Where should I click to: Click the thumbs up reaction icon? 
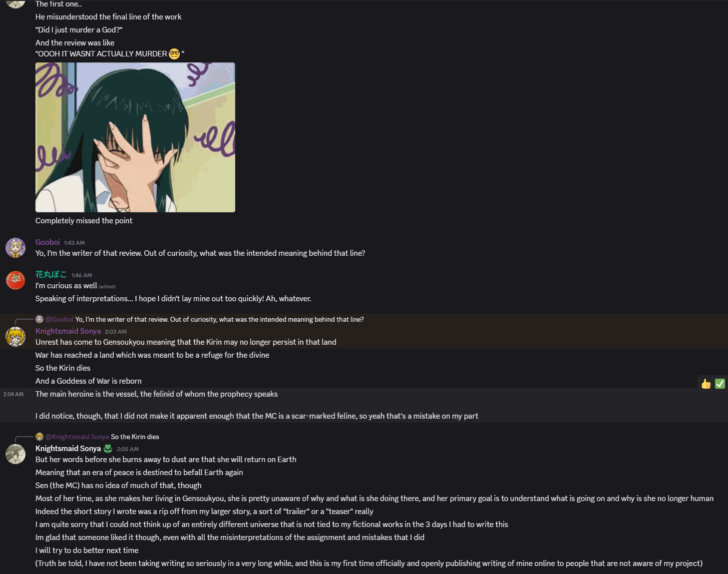click(706, 384)
